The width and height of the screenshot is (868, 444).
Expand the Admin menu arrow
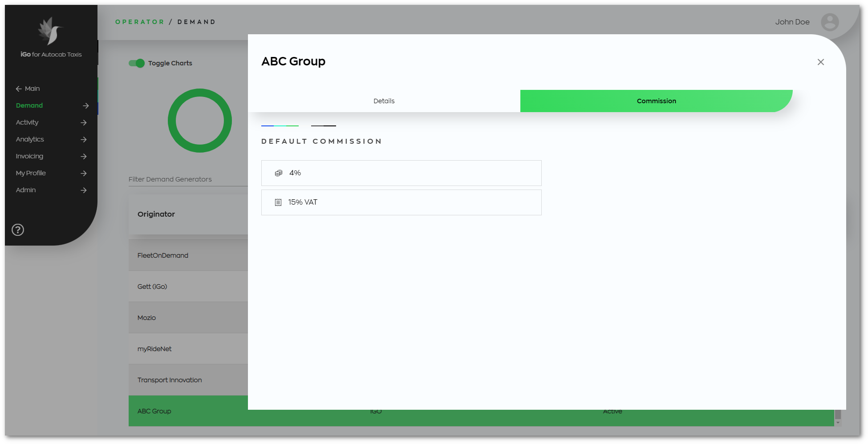point(84,190)
